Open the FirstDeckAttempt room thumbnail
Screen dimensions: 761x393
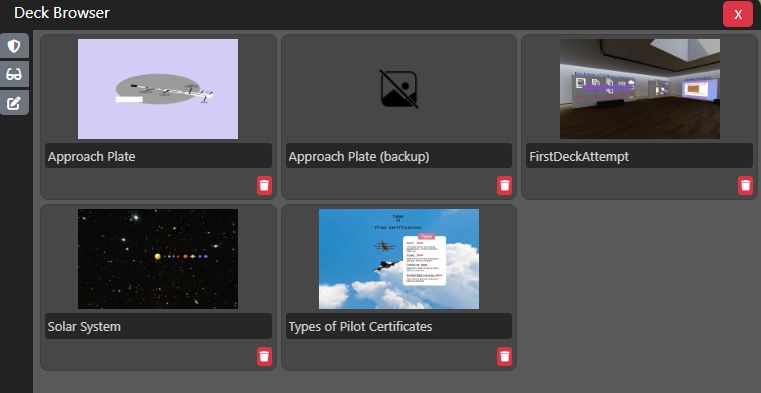640,89
